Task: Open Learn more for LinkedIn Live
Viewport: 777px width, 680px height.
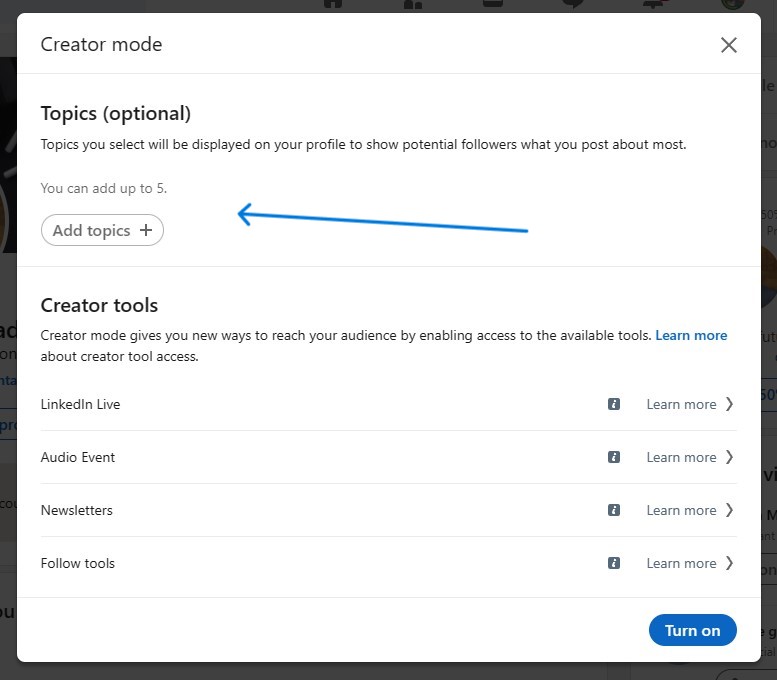Action: click(x=681, y=404)
